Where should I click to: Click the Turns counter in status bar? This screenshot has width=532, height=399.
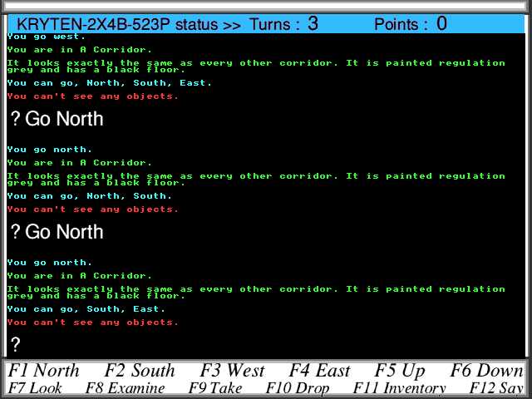coord(284,24)
